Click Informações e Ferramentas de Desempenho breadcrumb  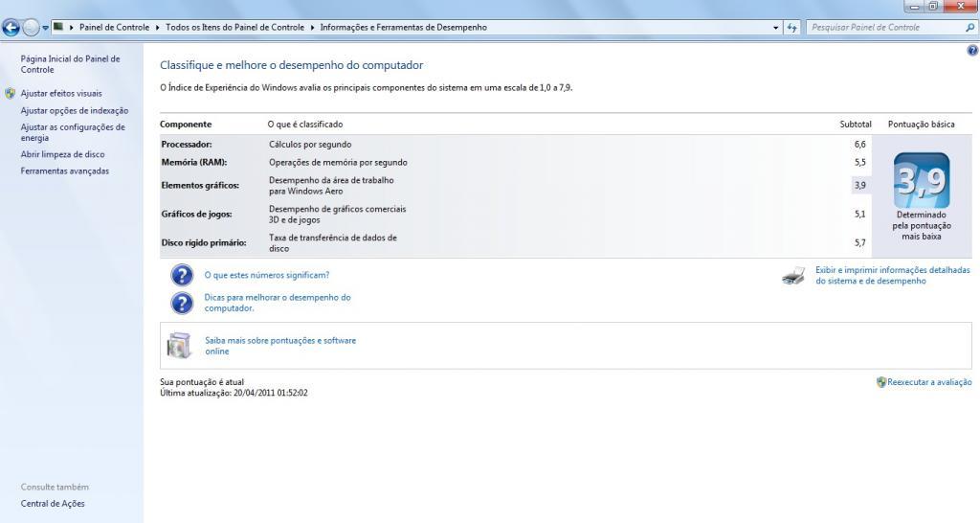tap(403, 28)
